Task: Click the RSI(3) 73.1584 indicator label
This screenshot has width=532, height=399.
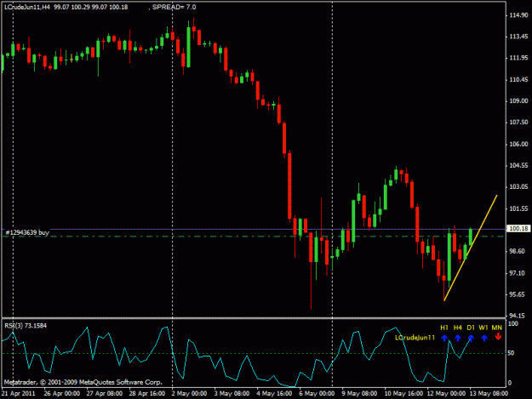Action: [x=26, y=326]
